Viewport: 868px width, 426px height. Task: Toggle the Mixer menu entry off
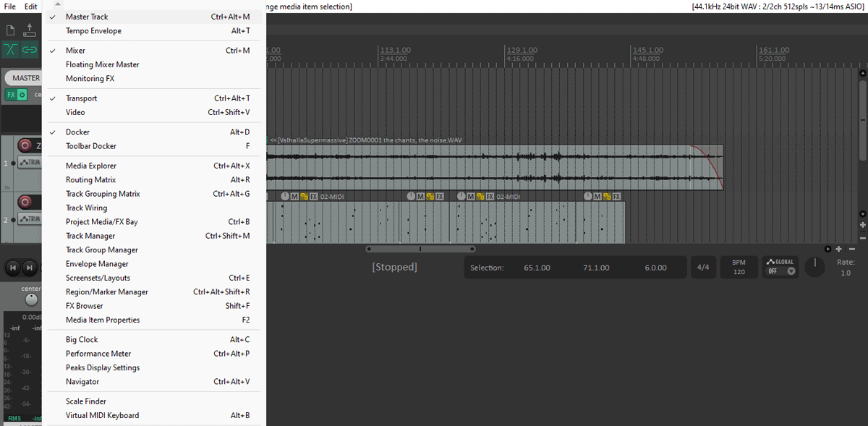75,51
